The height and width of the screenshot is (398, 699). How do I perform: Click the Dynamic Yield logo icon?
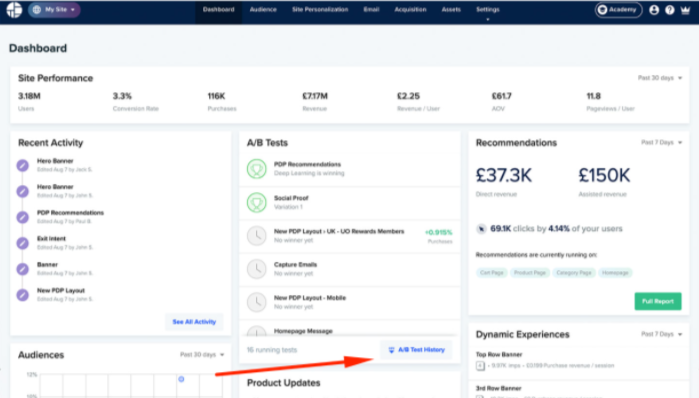pos(14,10)
